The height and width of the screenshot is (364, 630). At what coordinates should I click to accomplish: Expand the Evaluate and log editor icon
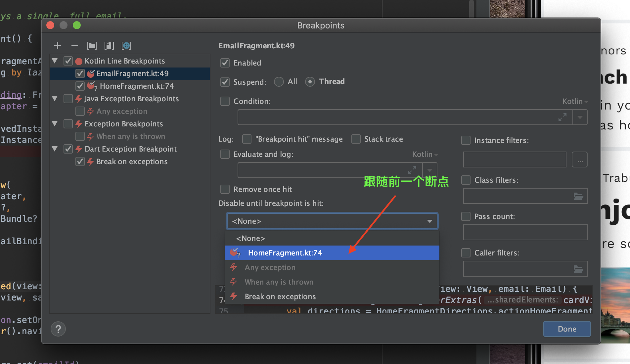pyautogui.click(x=412, y=170)
